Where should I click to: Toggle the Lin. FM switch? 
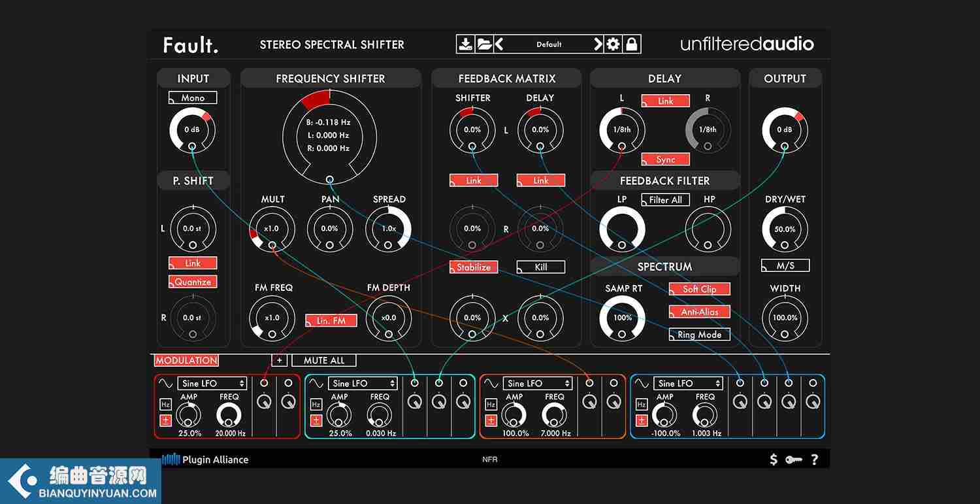[331, 320]
